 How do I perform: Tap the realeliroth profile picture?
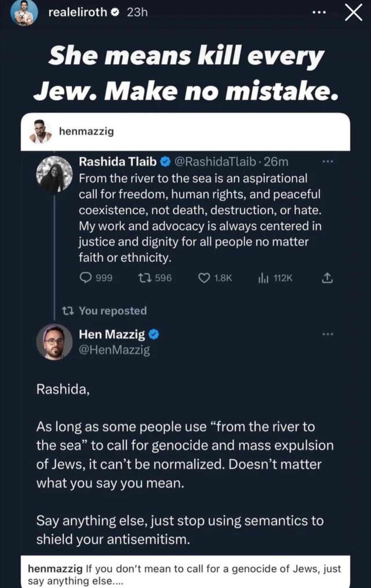[x=24, y=13]
